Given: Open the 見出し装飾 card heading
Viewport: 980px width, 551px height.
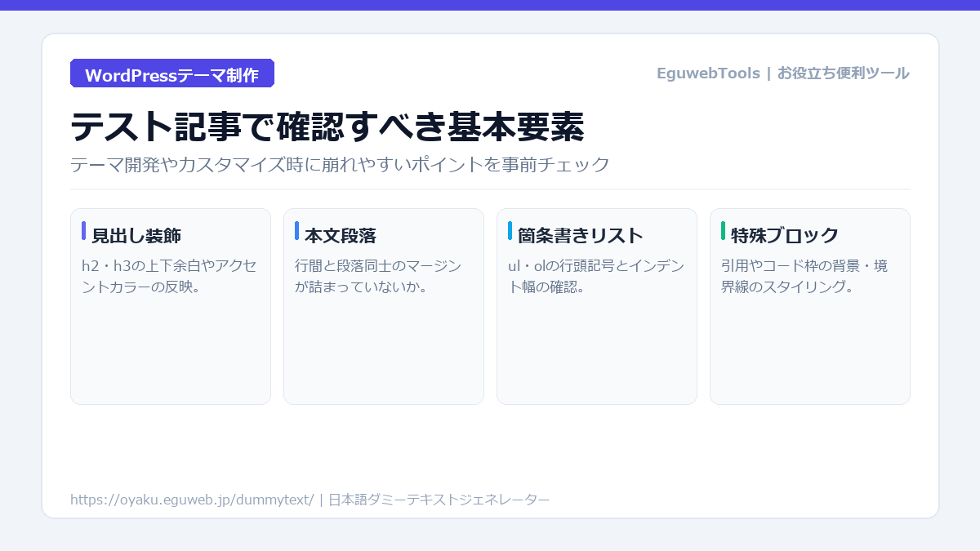Looking at the screenshot, I should 136,236.
